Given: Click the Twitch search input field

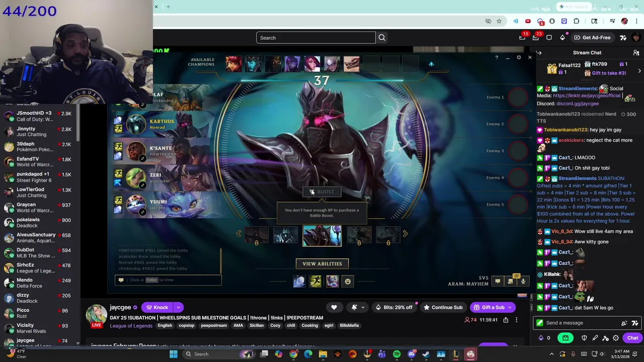Looking at the screenshot, I should coord(316,38).
